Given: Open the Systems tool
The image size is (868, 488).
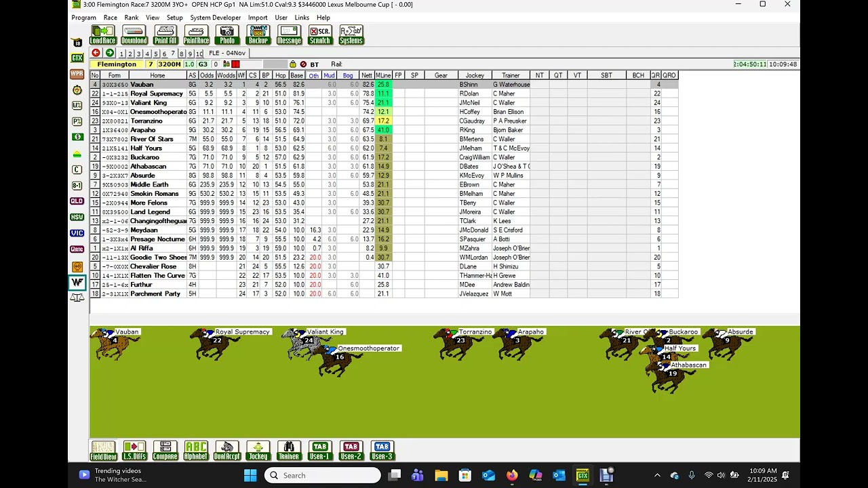Looking at the screenshot, I should coord(351,35).
